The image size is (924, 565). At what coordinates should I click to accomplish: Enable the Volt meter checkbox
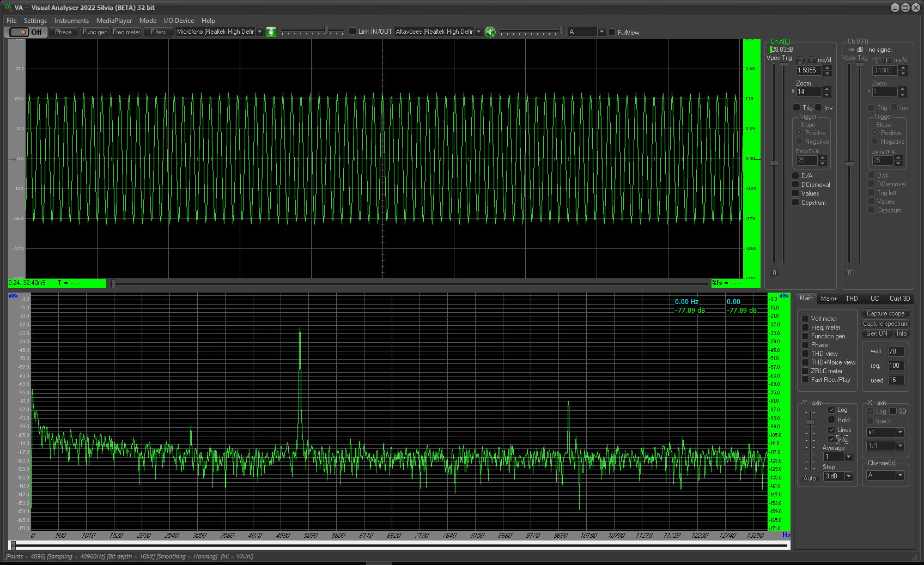pos(805,319)
